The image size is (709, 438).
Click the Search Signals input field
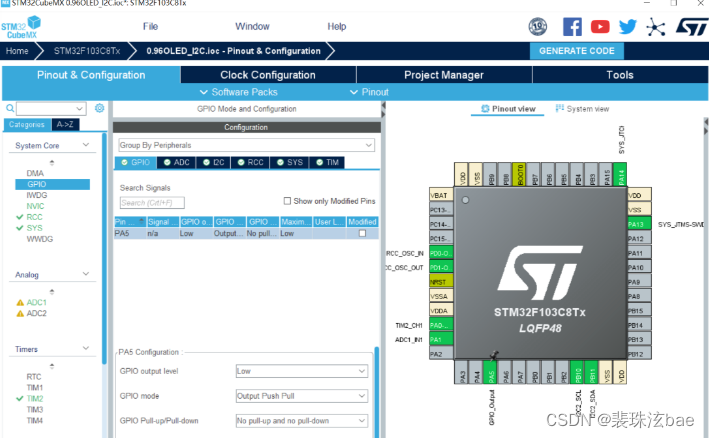tap(152, 203)
